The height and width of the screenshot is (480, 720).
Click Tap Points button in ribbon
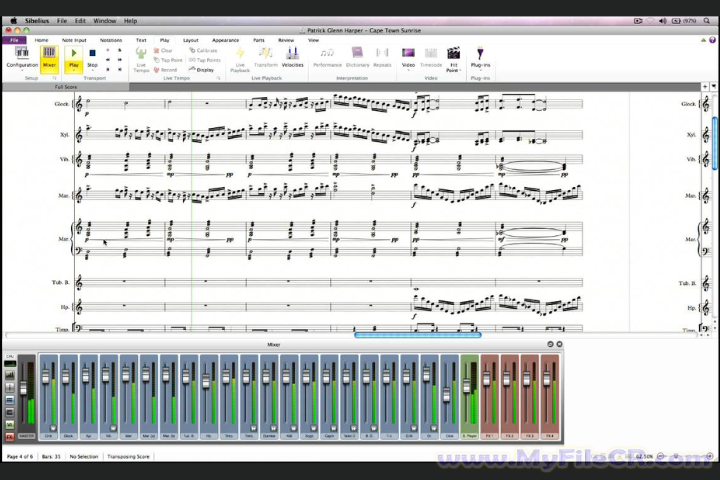coord(205,60)
